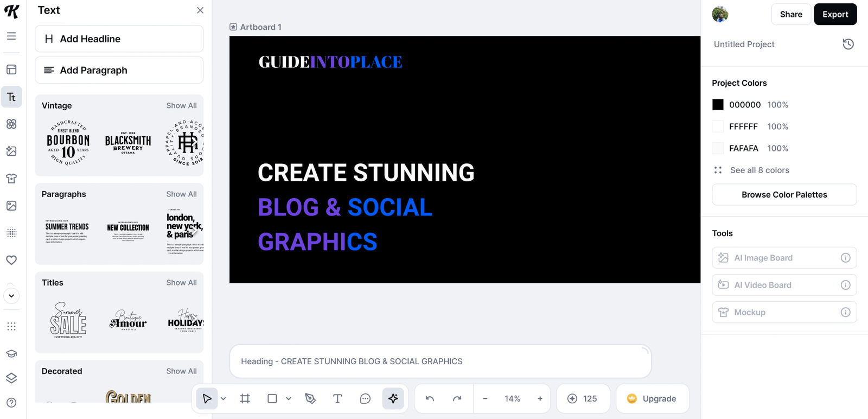
Task: Show all Paragraphs text styles
Action: click(181, 194)
